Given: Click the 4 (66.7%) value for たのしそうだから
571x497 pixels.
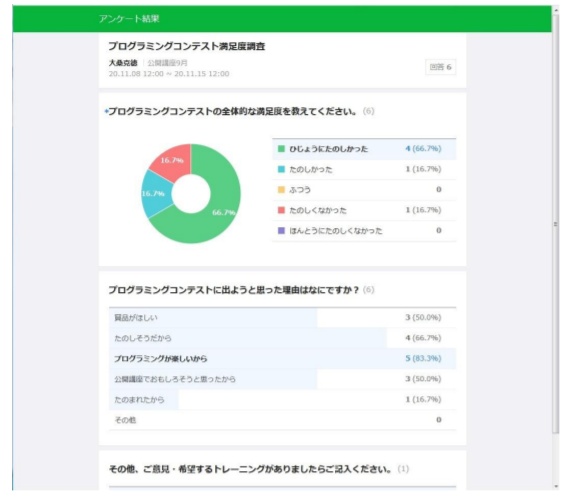Looking at the screenshot, I should pos(423,338).
